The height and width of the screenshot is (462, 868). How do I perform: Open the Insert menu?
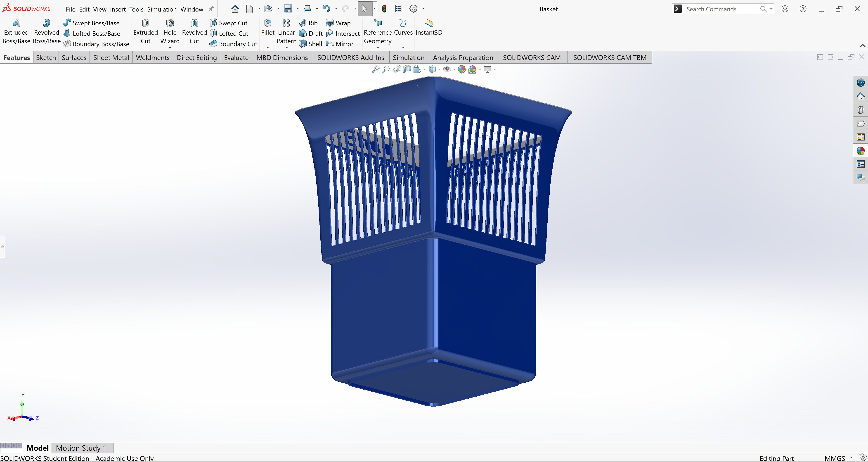[x=118, y=9]
